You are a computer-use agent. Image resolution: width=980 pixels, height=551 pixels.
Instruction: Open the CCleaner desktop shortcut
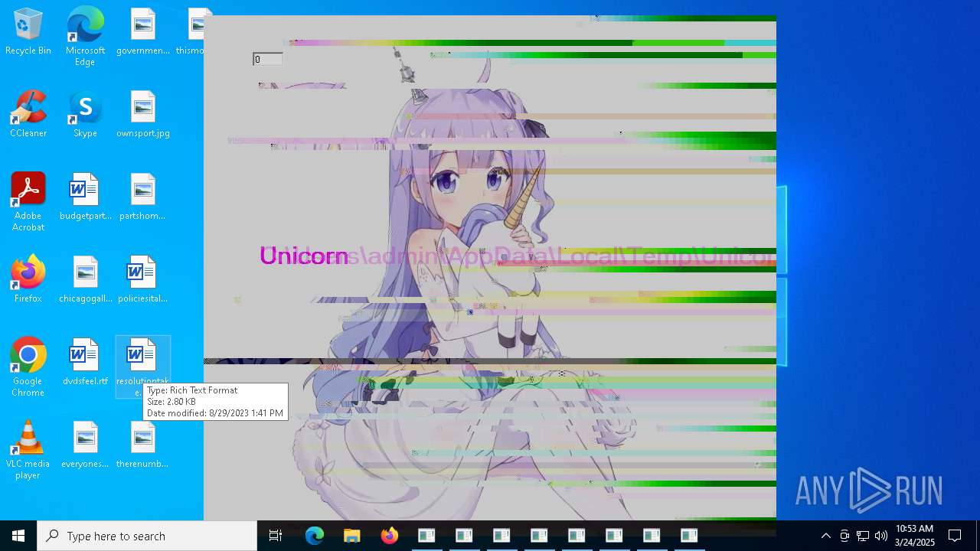pyautogui.click(x=28, y=115)
